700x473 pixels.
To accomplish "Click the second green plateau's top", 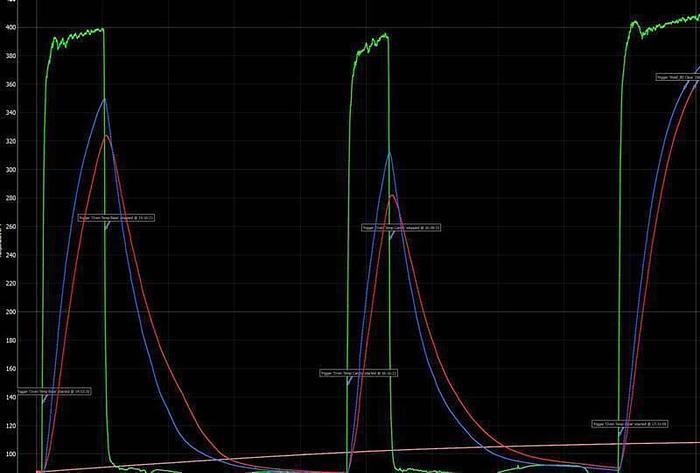I will 372,41.
